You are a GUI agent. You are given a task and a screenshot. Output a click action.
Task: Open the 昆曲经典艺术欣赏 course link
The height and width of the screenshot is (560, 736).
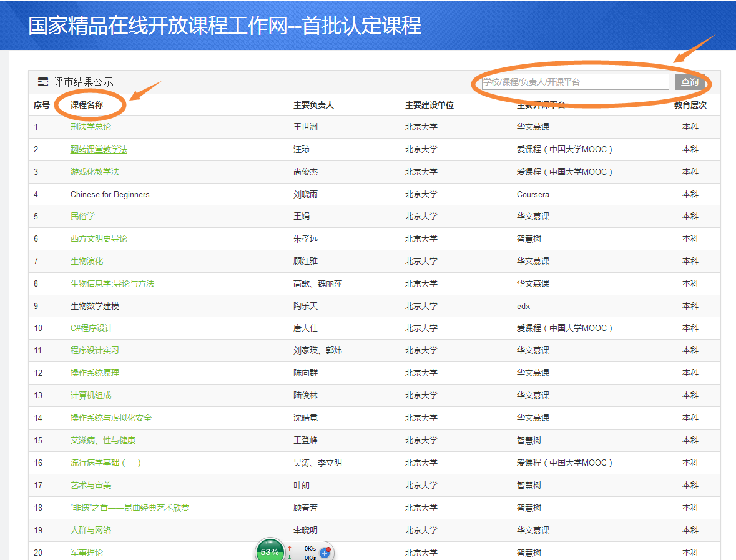(130, 508)
